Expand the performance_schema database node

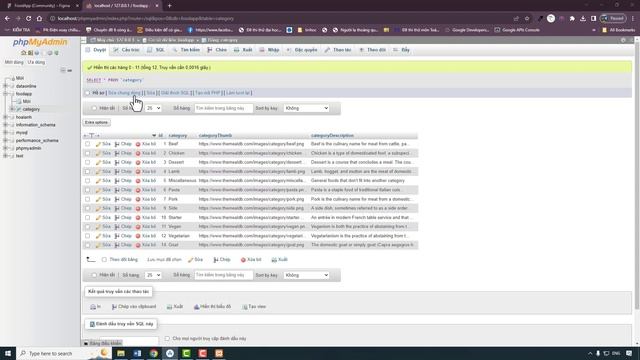coord(5,140)
